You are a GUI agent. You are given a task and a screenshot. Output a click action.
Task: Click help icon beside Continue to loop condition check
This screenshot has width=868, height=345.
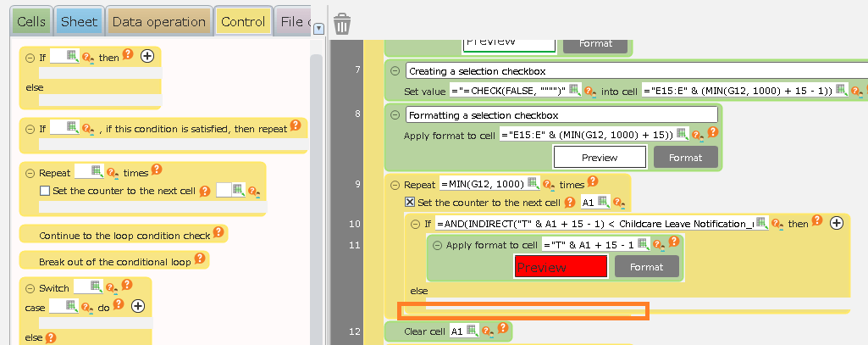(218, 231)
